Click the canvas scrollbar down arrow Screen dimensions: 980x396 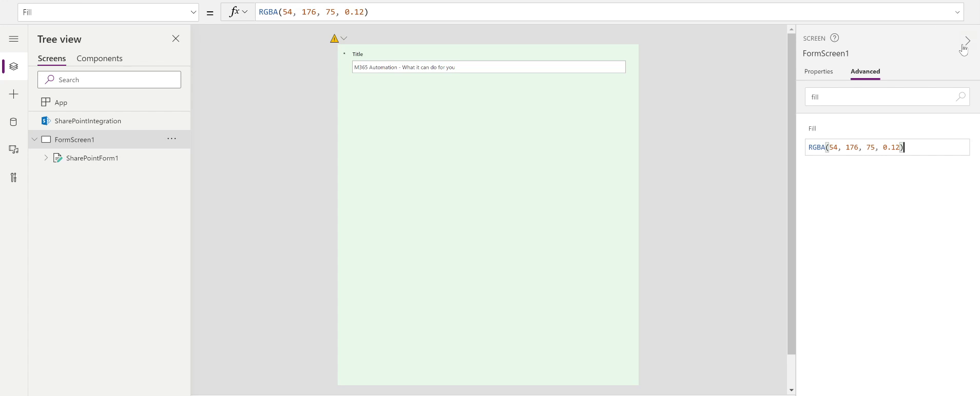791,390
